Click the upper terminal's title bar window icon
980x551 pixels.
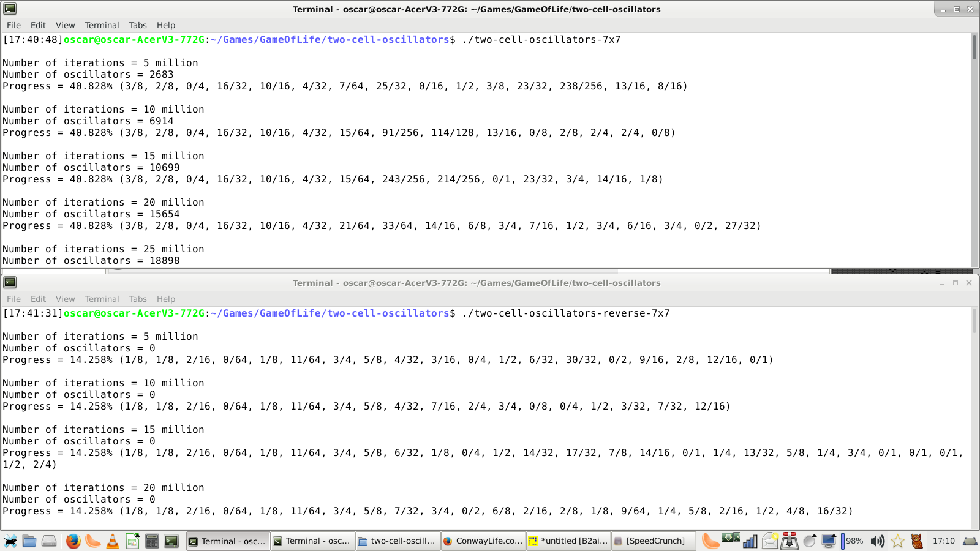tap(10, 9)
